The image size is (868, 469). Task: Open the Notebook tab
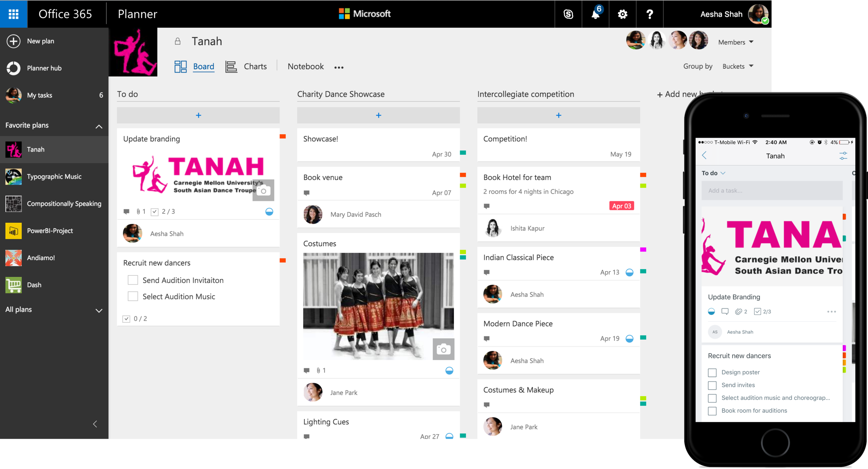point(306,66)
